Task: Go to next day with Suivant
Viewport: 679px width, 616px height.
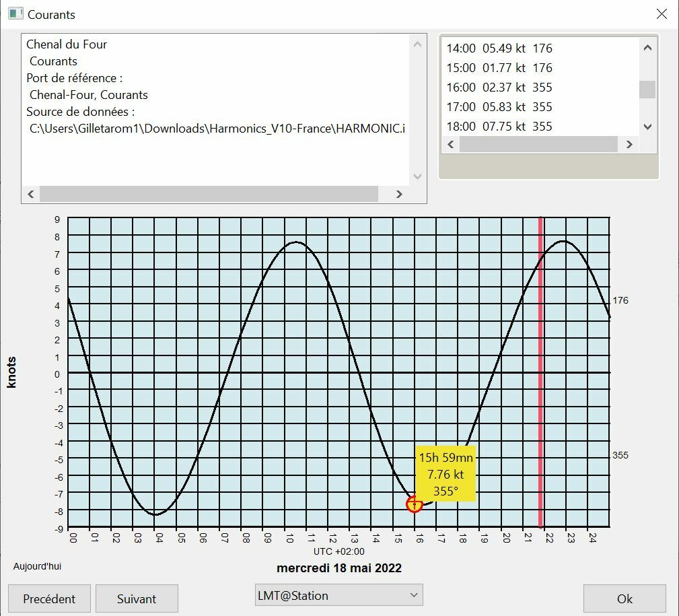Action: (137, 598)
